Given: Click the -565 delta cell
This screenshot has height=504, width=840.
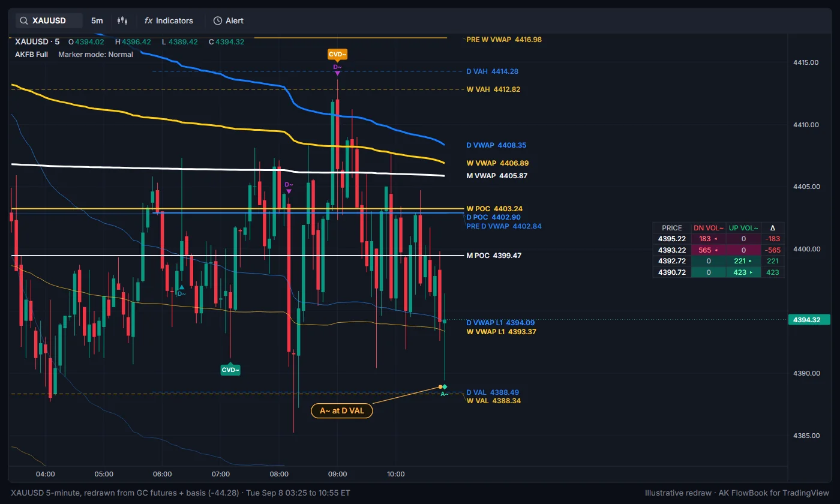Looking at the screenshot, I should click(773, 250).
